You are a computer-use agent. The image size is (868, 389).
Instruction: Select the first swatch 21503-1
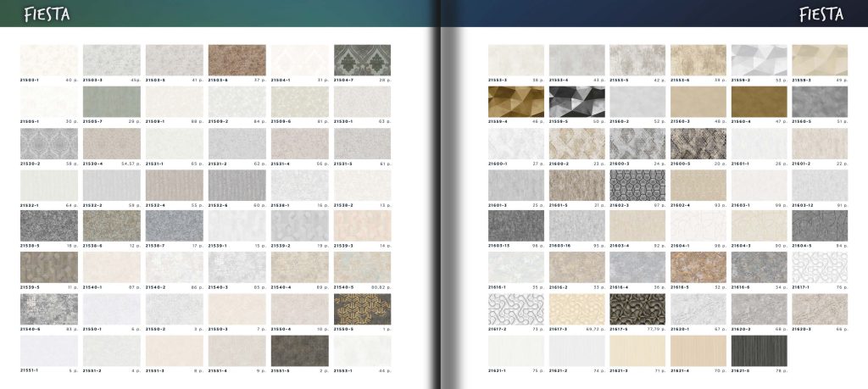tap(48, 59)
